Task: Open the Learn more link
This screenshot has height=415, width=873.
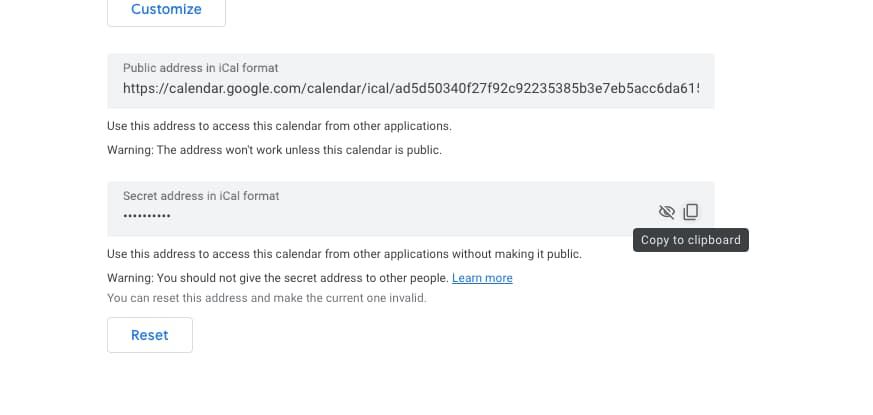Action: [482, 278]
